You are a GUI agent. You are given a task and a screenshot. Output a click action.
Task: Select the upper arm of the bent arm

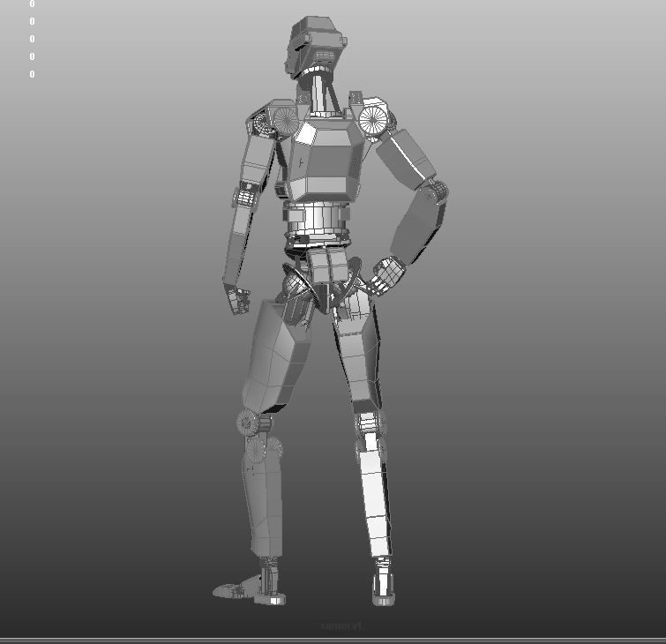click(x=406, y=159)
